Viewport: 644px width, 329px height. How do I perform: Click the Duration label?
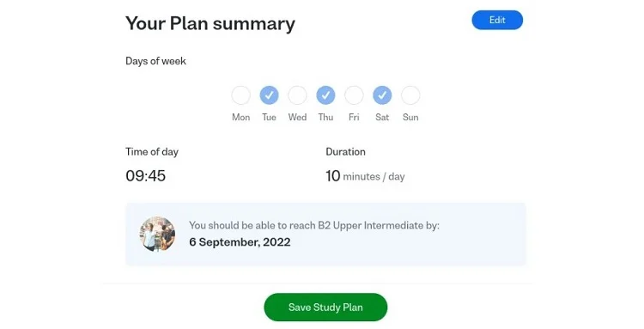(345, 151)
